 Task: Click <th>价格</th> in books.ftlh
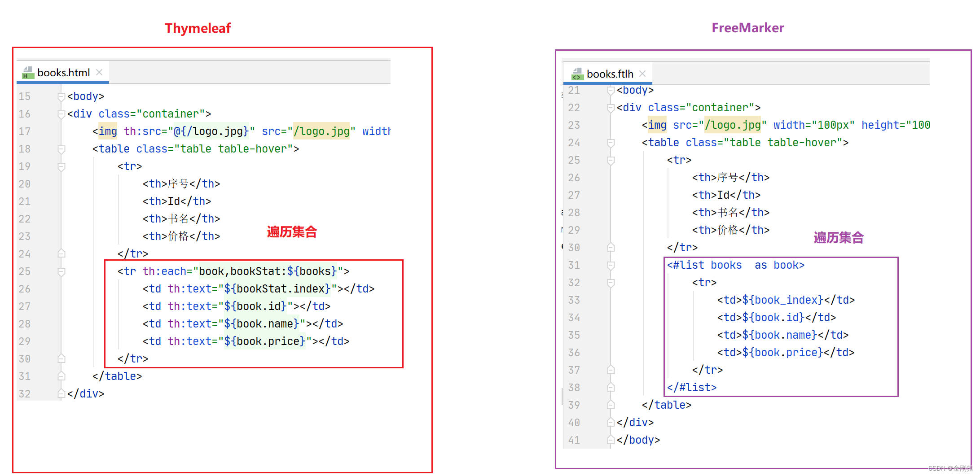(x=731, y=230)
